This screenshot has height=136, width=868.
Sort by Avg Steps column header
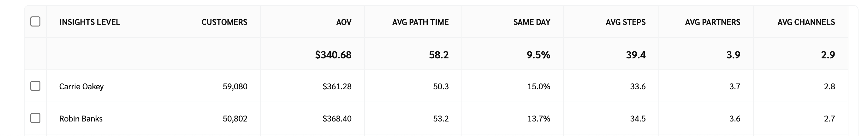(x=625, y=22)
